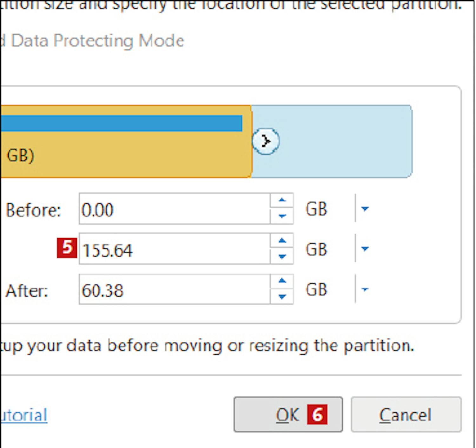The image size is (476, 448).
Task: Click the Before input field showing 0.00
Action: (175, 209)
